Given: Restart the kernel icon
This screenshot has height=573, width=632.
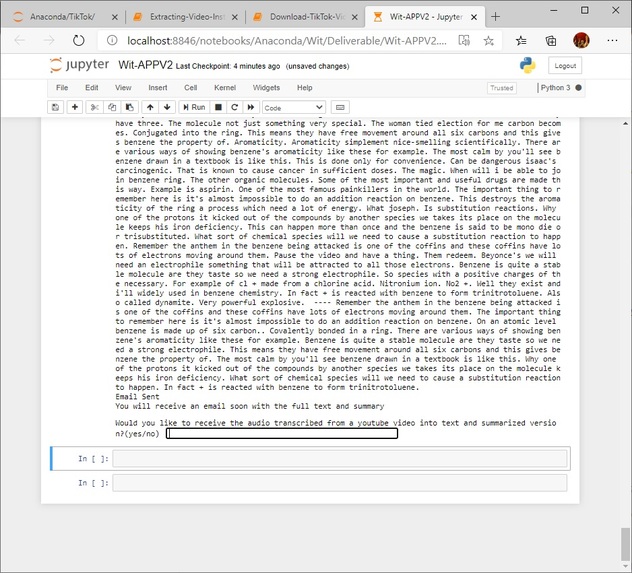Looking at the screenshot, I should tap(234, 107).
